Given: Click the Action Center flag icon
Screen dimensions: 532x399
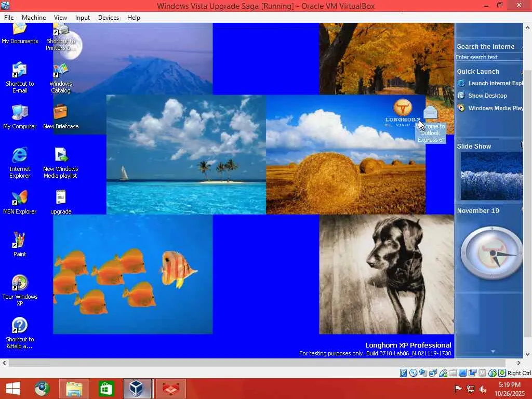Looking at the screenshot, I should (458, 389).
